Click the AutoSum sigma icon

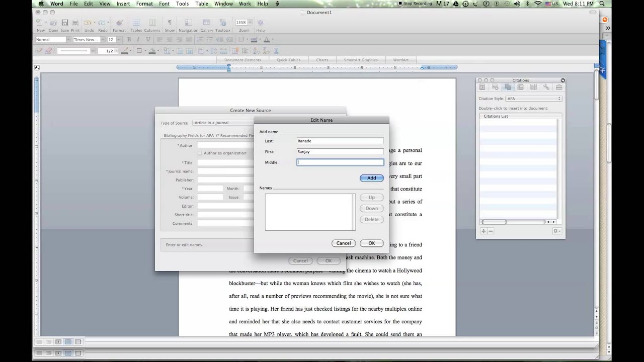click(x=276, y=51)
